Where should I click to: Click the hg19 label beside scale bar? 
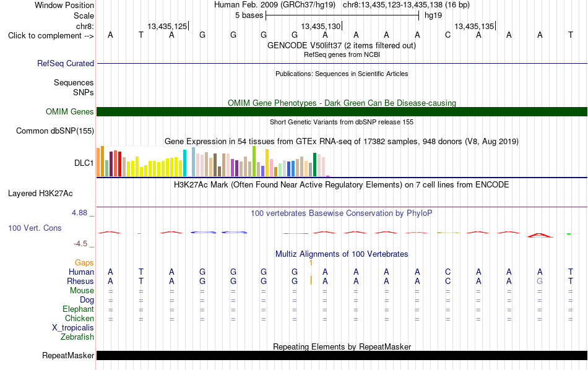click(x=433, y=15)
